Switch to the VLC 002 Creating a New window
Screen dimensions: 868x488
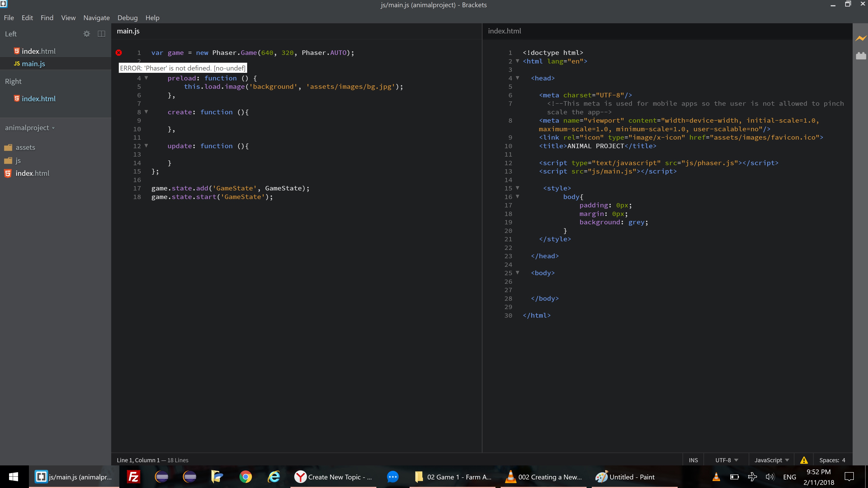pos(543,477)
